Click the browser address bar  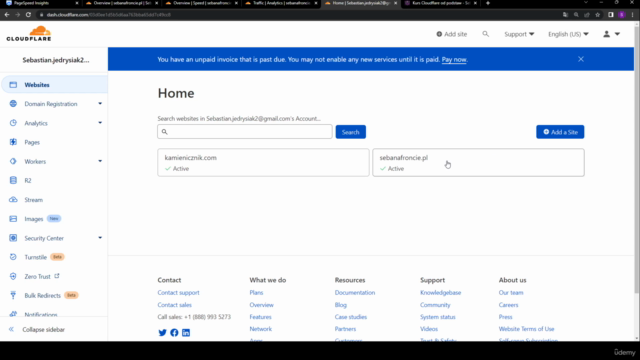pos(300,15)
